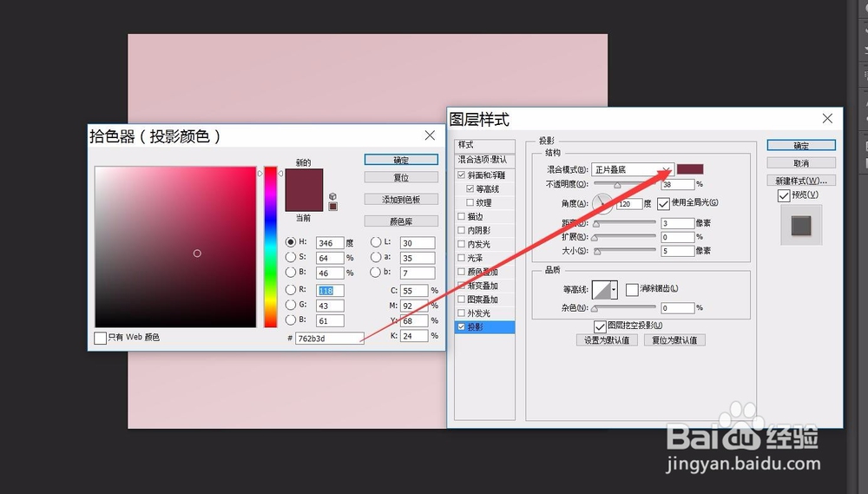Enable the 内发光 inner glow style
The width and height of the screenshot is (868, 494).
pos(461,244)
